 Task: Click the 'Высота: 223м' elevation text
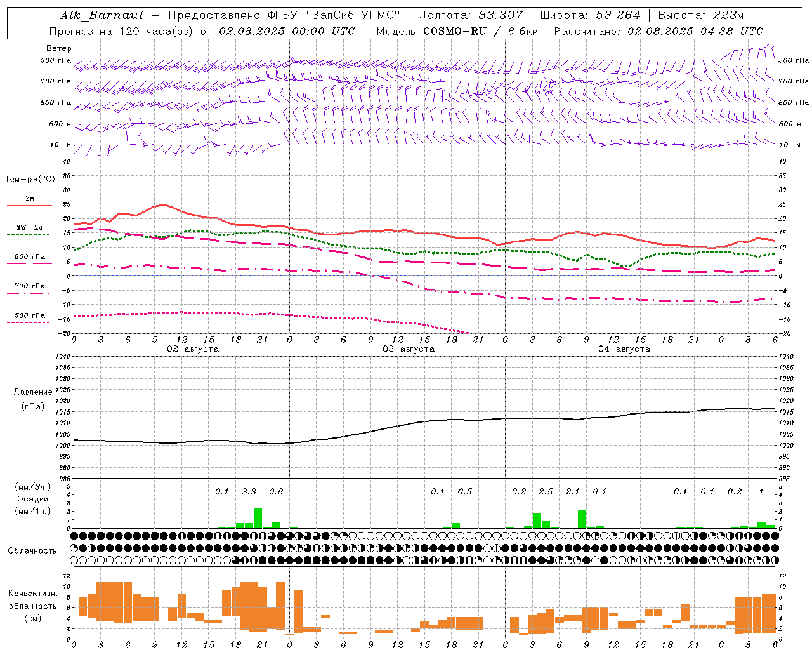(701, 15)
